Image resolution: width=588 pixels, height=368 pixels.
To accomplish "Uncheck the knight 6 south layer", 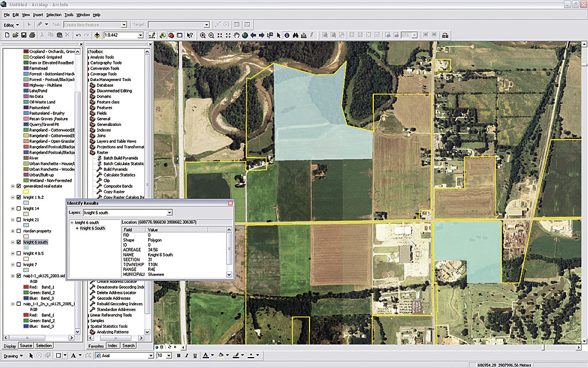I will point(19,242).
